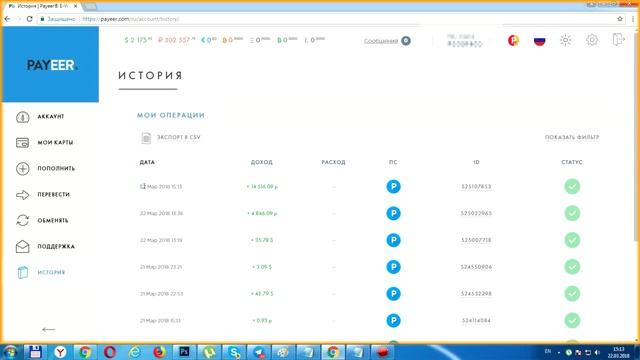The image size is (640, 360).
Task: Open transaction ID 525022965
Action: [x=476, y=213]
